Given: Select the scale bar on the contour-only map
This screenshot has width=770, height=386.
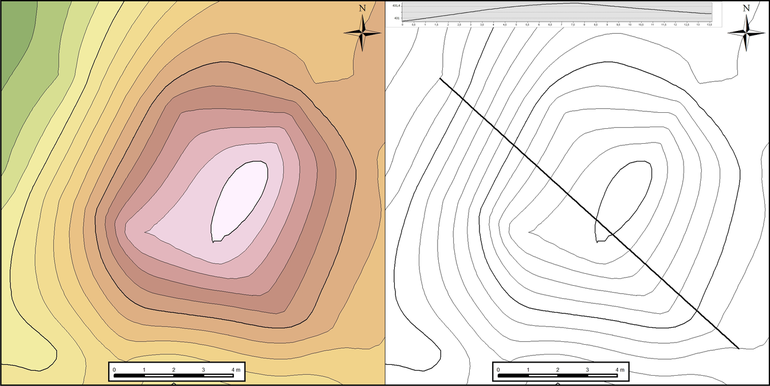Looking at the screenshot, I should (x=560, y=372).
